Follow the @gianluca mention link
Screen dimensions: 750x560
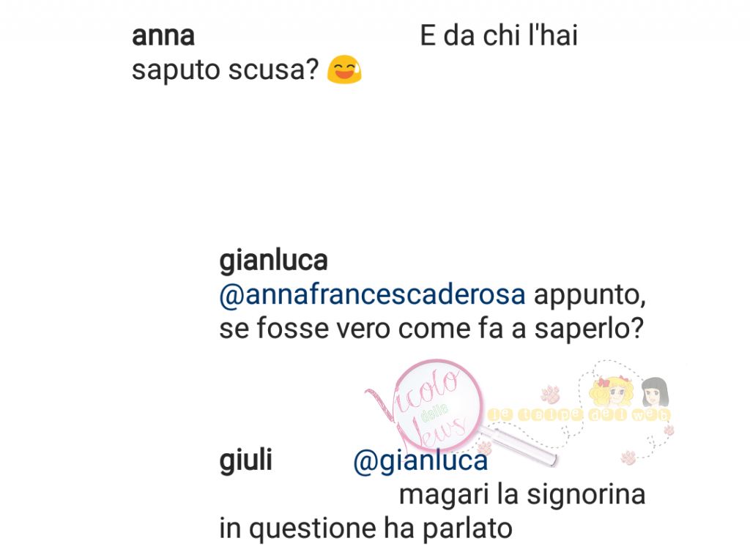click(x=420, y=461)
